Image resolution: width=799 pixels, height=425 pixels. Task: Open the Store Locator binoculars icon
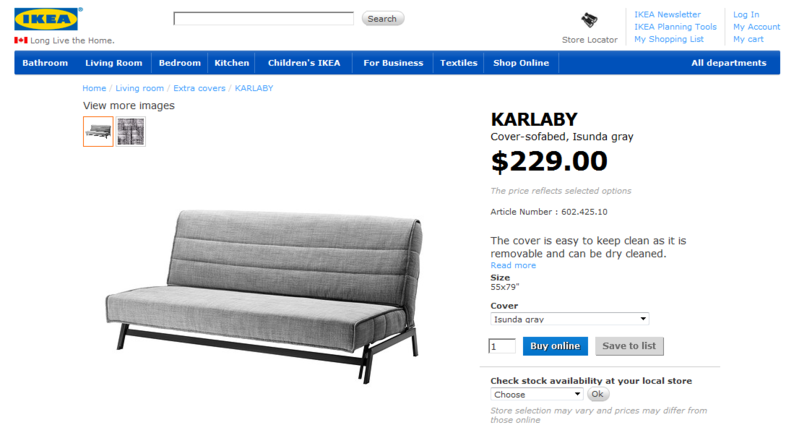pyautogui.click(x=590, y=20)
